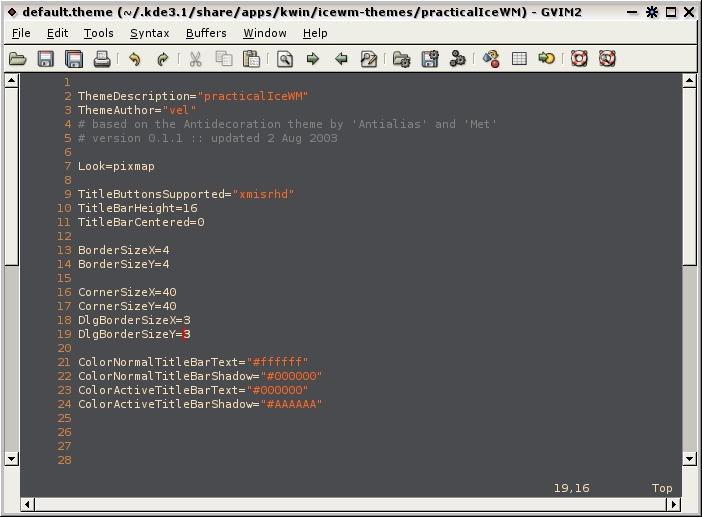
Task: Click the BorderSizeX=4 line
Action: pos(124,250)
